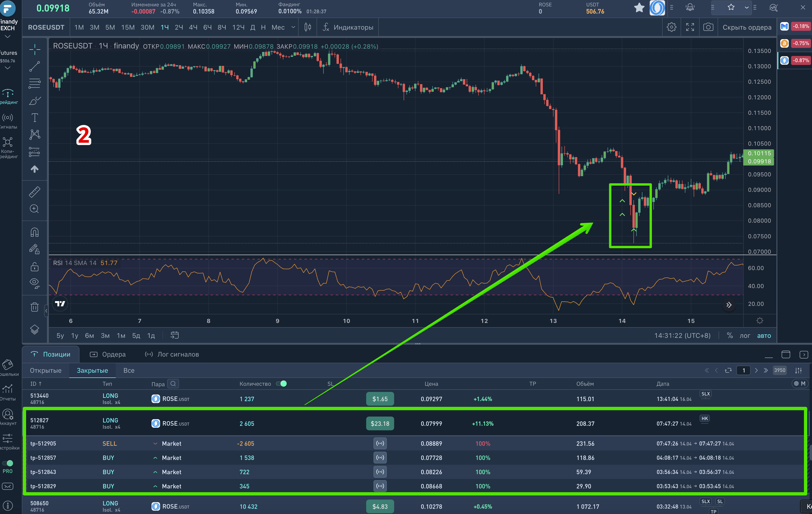Select the Открытые positions tab

tap(46, 370)
